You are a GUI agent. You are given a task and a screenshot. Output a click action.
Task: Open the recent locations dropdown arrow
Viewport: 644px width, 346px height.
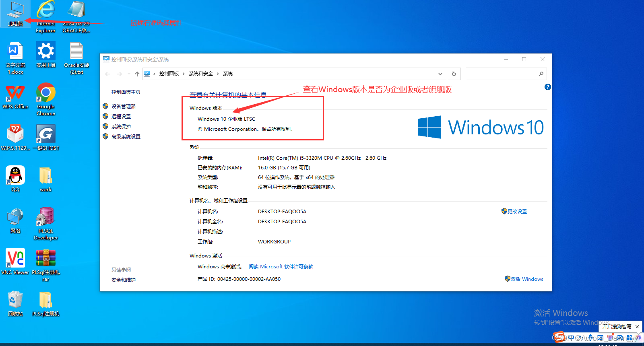(129, 74)
